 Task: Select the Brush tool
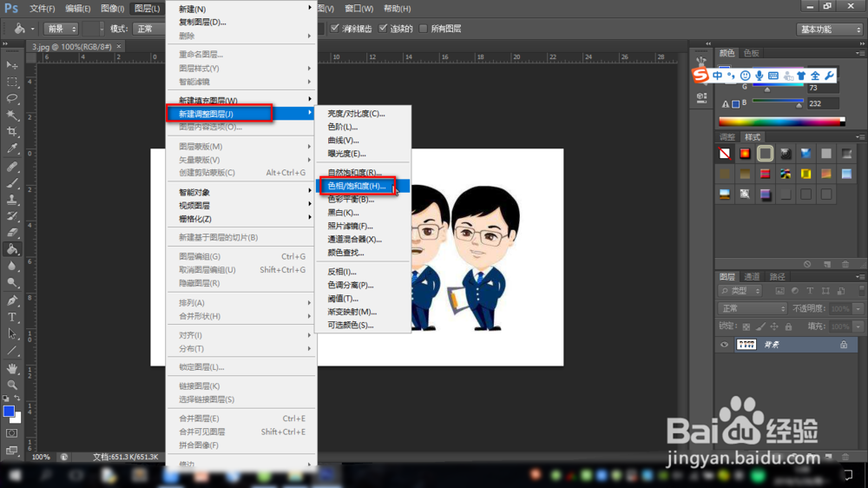(x=11, y=183)
